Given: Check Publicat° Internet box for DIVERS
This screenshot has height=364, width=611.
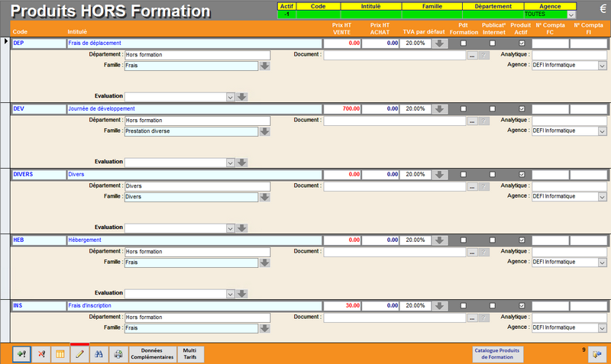Looking at the screenshot, I should point(493,175).
